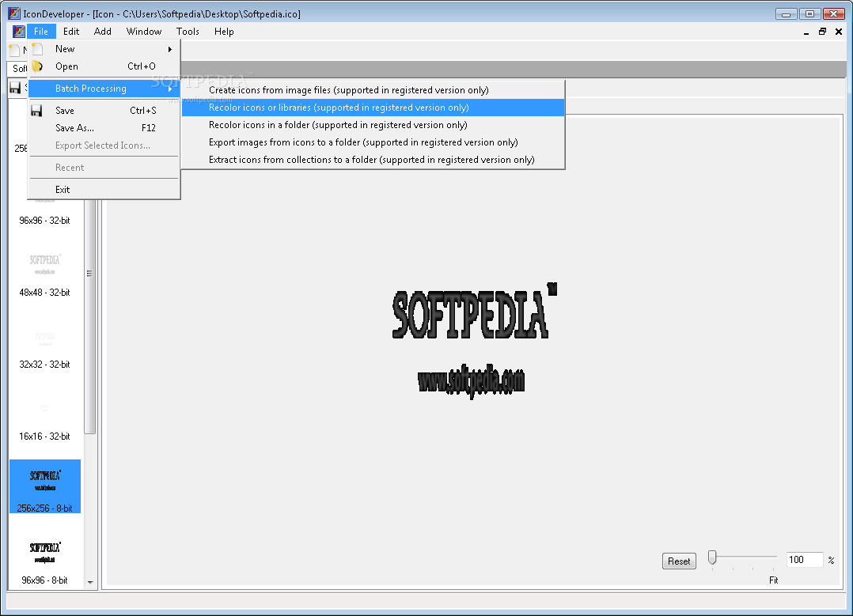This screenshot has height=616, width=853.
Task: Open the Help menu
Action: (224, 32)
